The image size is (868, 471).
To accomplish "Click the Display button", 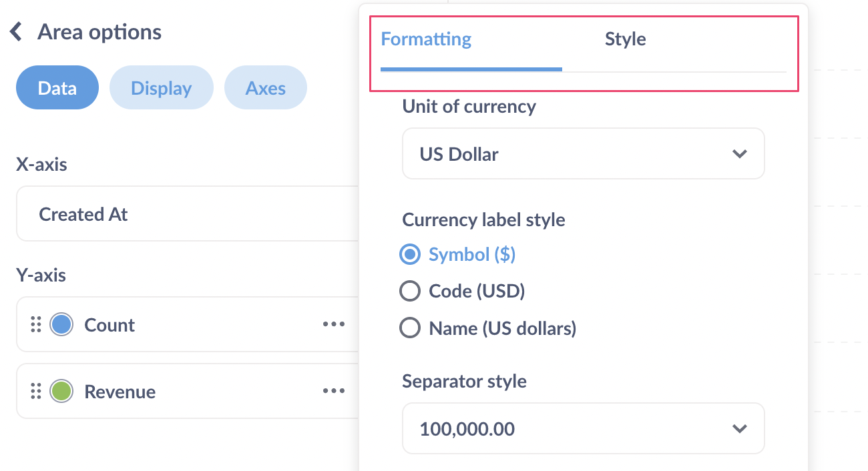I will [x=161, y=87].
